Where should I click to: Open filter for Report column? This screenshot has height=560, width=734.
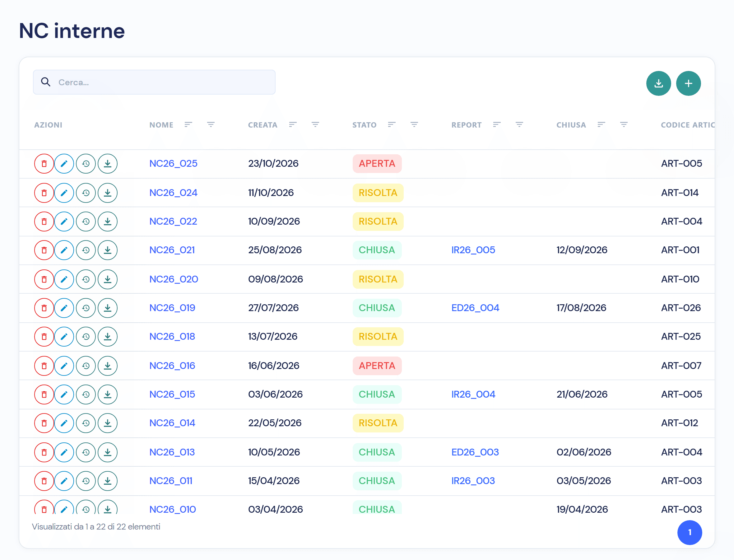[519, 125]
